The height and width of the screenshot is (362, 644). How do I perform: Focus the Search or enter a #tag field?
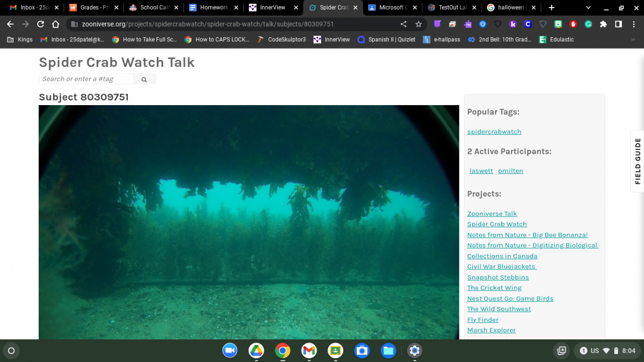86,79
